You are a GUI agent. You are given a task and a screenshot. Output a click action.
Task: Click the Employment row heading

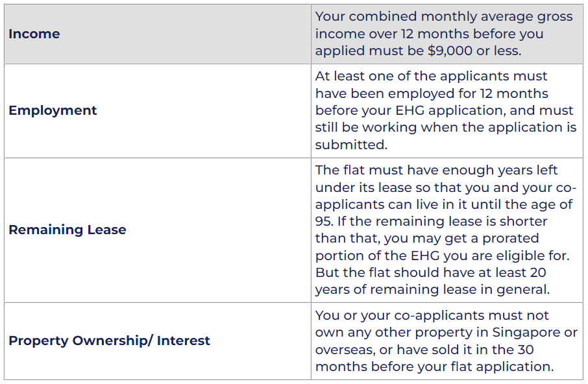pyautogui.click(x=53, y=110)
